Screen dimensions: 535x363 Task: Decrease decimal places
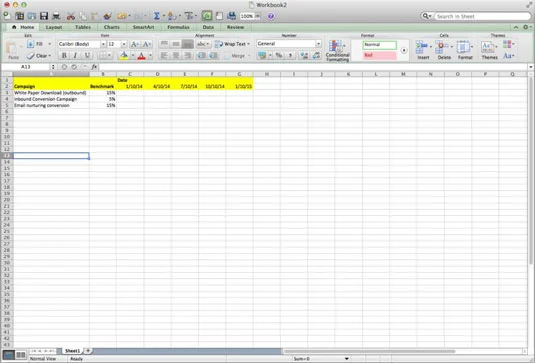pyautogui.click(x=316, y=55)
